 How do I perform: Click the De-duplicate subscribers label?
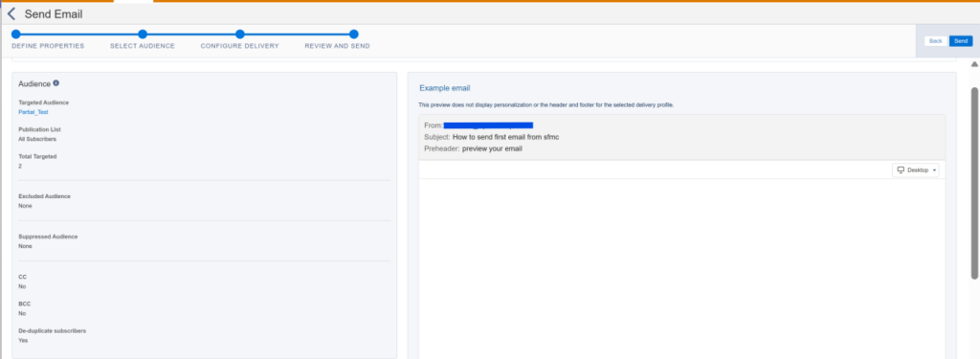53,330
